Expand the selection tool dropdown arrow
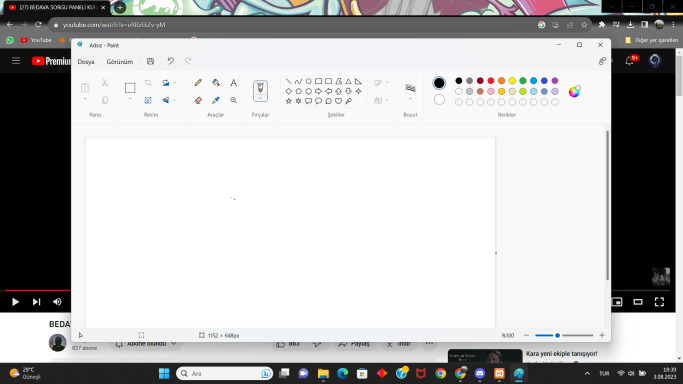Screen dimensions: 683x384 pos(130,99)
